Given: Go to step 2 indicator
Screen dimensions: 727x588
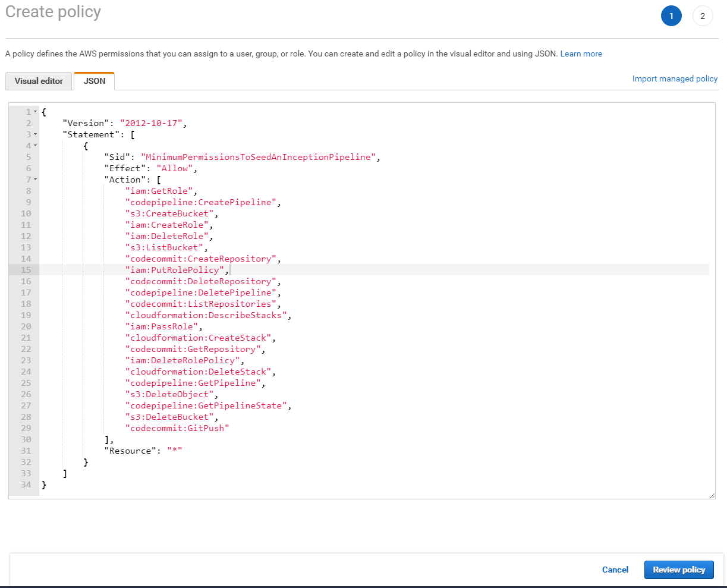Looking at the screenshot, I should tap(703, 16).
